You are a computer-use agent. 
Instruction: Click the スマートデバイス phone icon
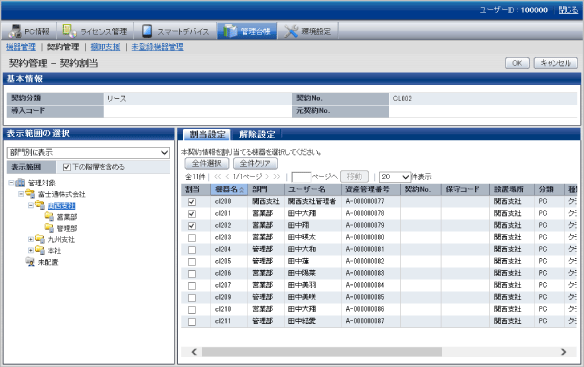(147, 31)
